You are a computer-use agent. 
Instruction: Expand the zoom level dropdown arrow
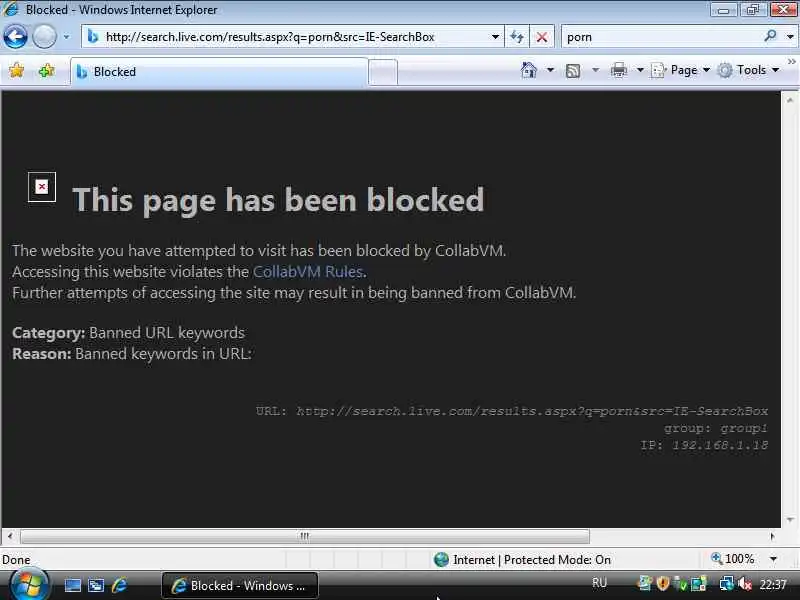coord(773,559)
